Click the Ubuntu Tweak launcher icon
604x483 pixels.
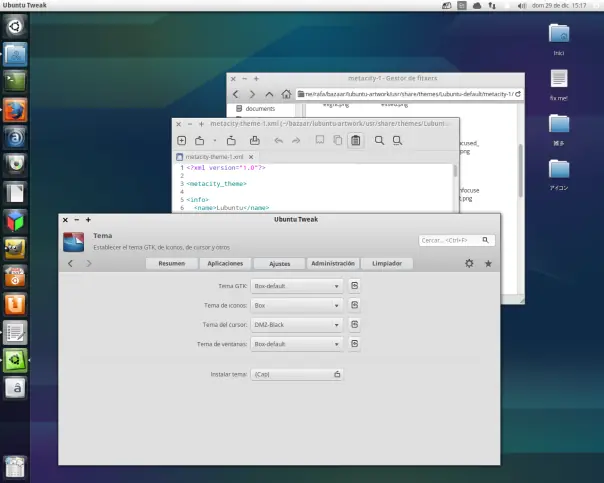coord(15,360)
